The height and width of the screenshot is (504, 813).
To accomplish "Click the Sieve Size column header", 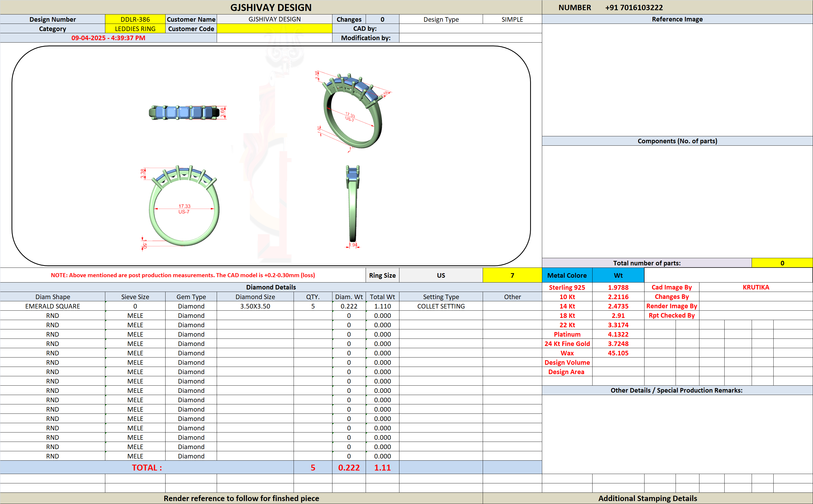I will pos(135,297).
